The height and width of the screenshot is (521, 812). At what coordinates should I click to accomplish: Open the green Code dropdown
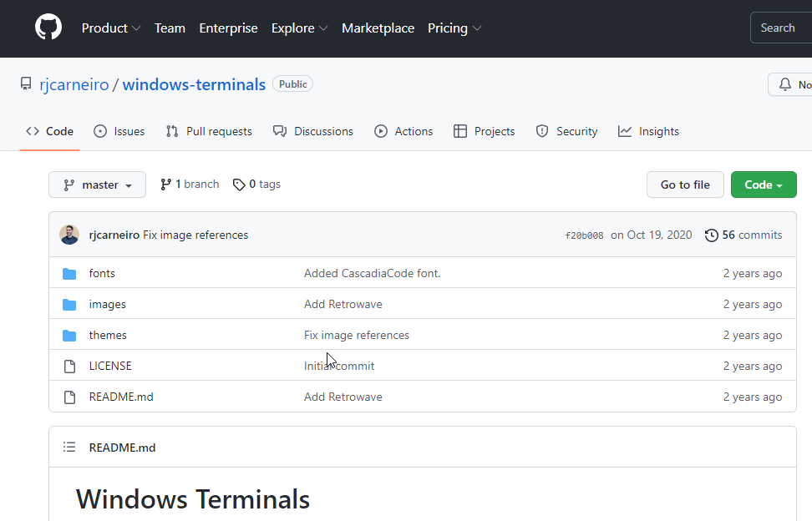tap(763, 185)
